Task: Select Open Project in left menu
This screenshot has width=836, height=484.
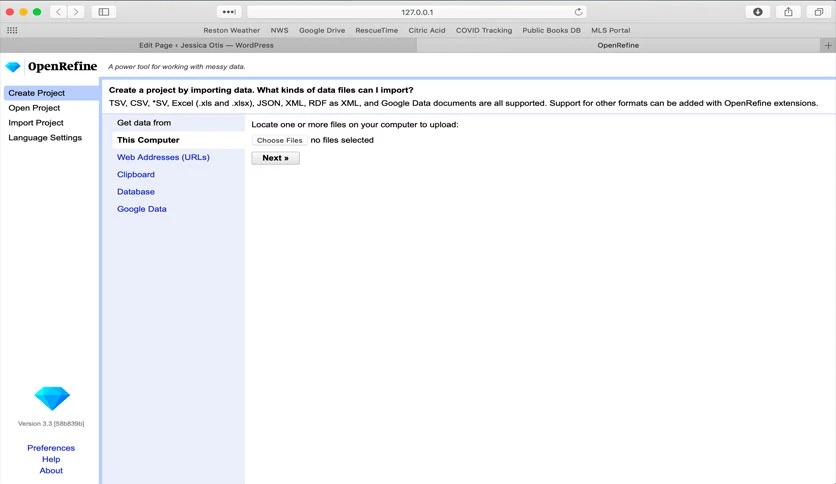Action: tap(34, 108)
